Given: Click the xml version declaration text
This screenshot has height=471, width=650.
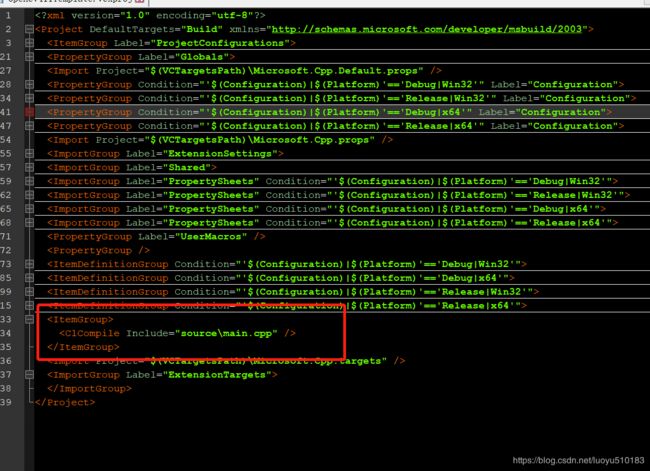Looking at the screenshot, I should click(x=150, y=15).
